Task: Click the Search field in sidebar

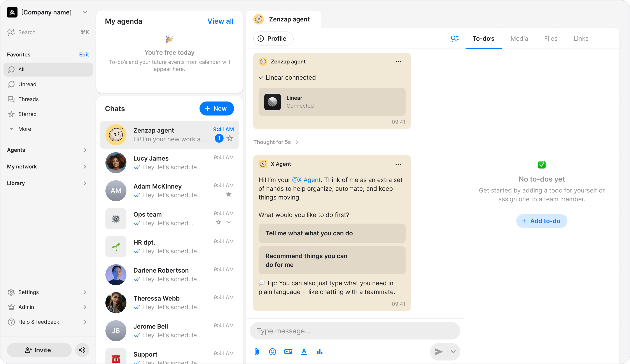Action: click(x=48, y=32)
